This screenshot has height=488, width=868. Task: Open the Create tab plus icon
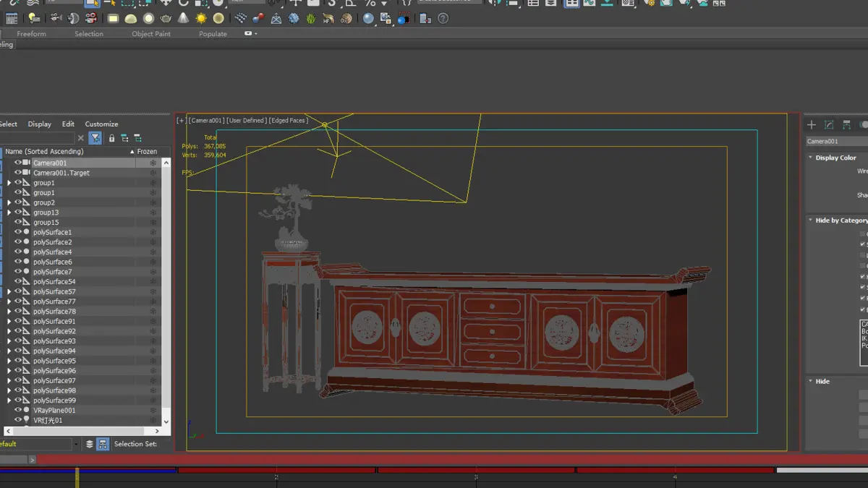(x=812, y=125)
